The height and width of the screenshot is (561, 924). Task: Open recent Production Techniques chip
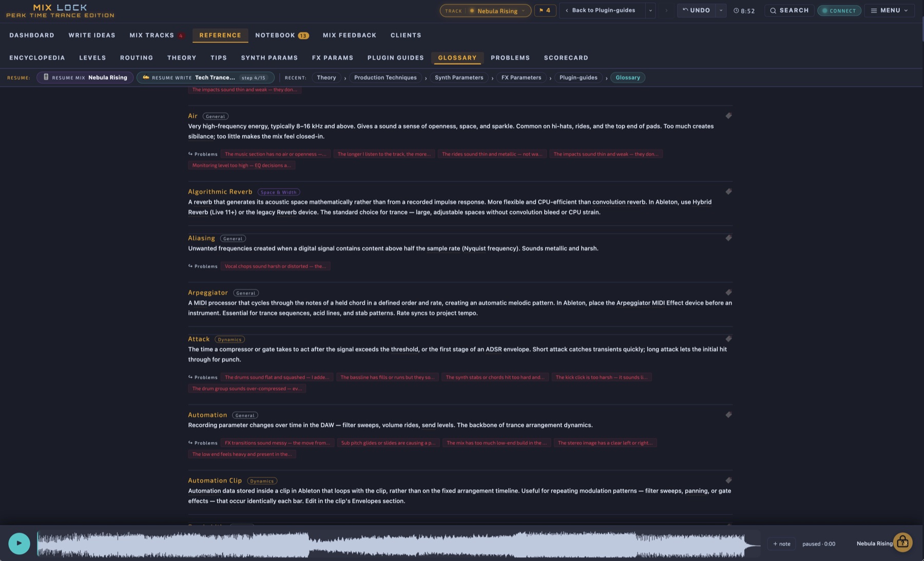(386, 78)
